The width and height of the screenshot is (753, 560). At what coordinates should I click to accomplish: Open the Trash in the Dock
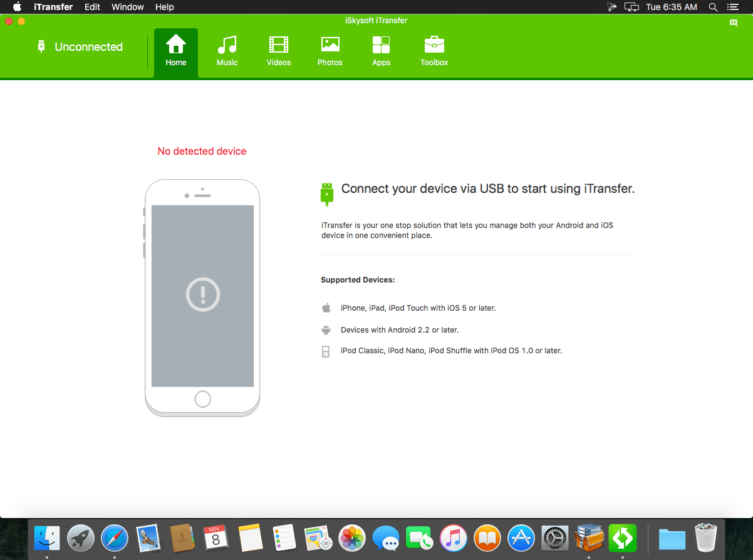click(706, 537)
